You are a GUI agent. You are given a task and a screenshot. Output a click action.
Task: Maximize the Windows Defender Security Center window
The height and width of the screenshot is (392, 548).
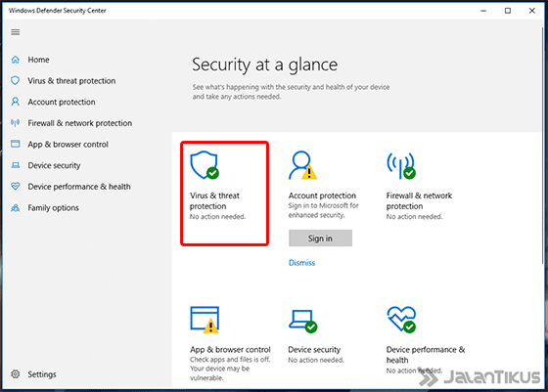[508, 11]
